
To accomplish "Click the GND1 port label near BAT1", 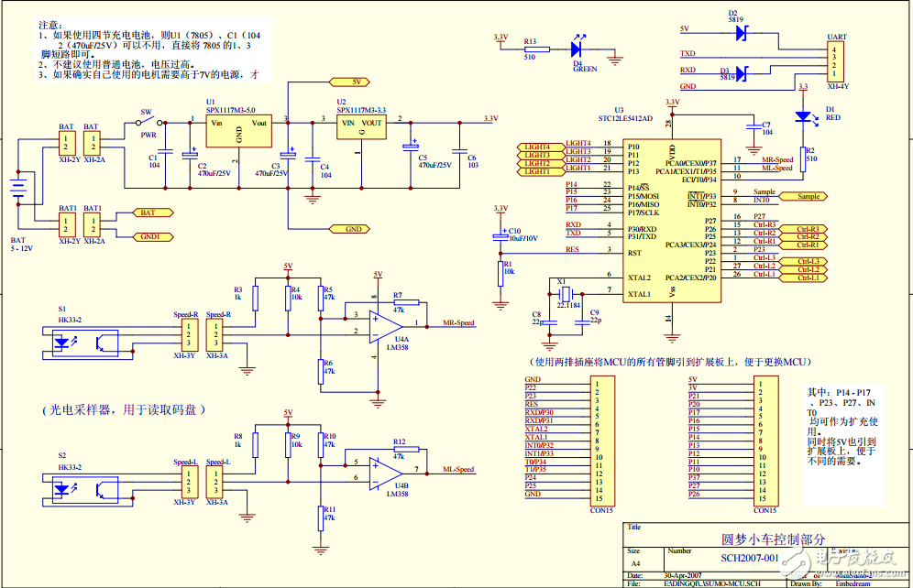I will (x=151, y=236).
